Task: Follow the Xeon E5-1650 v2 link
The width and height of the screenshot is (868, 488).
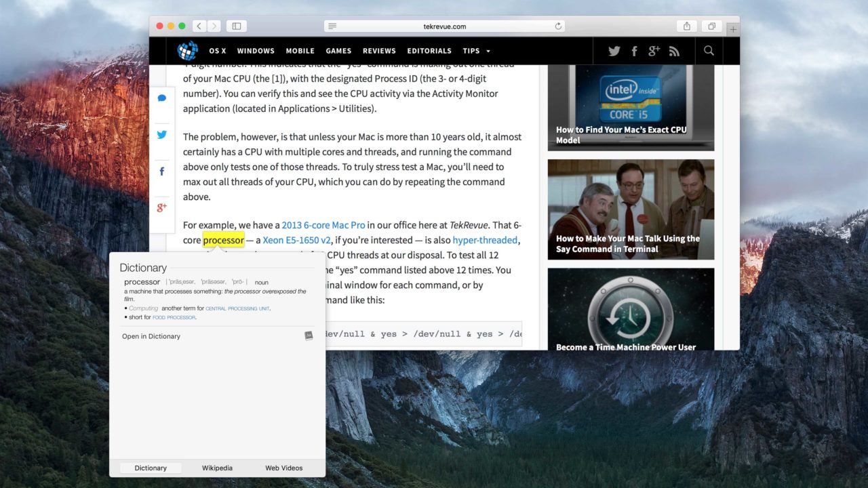Action: [297, 240]
